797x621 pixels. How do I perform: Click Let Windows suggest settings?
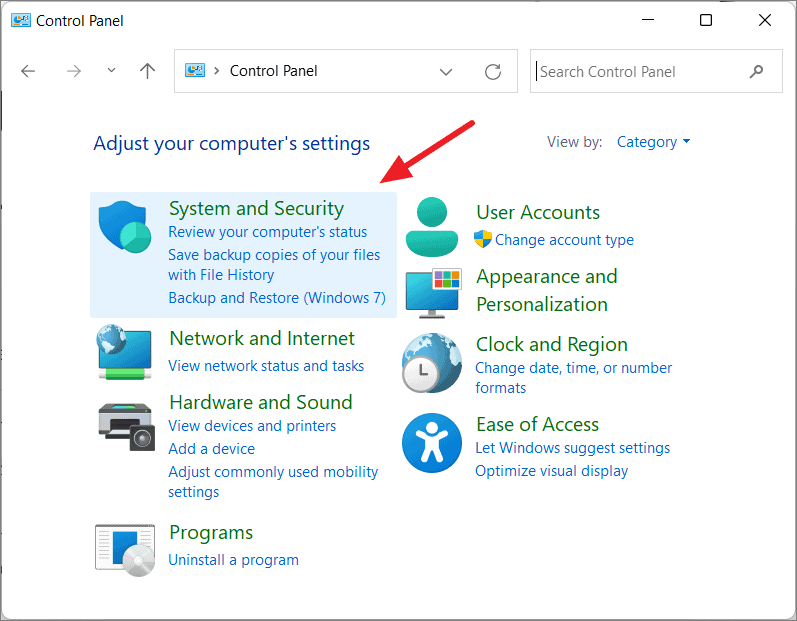[572, 448]
